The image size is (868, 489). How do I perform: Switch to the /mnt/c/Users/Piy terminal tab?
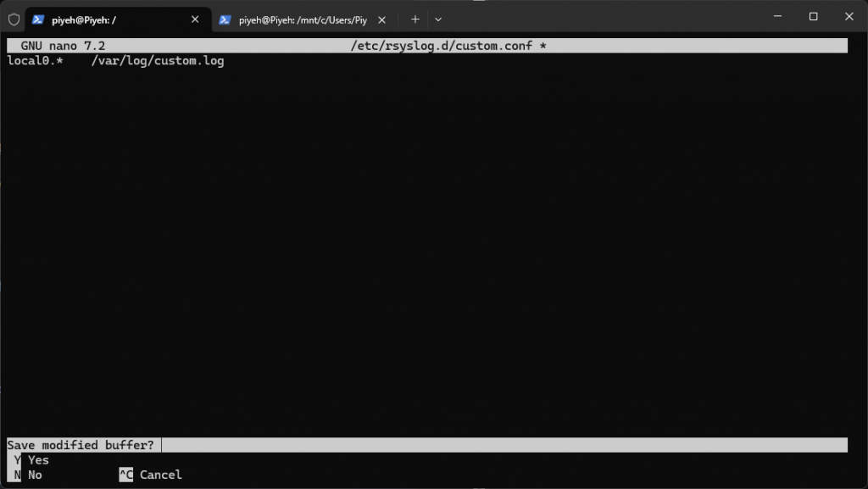click(303, 19)
